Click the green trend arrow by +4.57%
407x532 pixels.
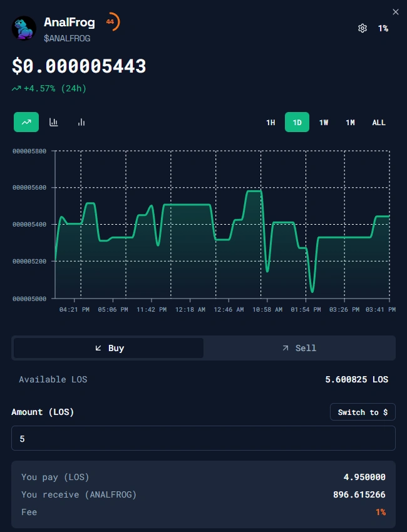[16, 89]
